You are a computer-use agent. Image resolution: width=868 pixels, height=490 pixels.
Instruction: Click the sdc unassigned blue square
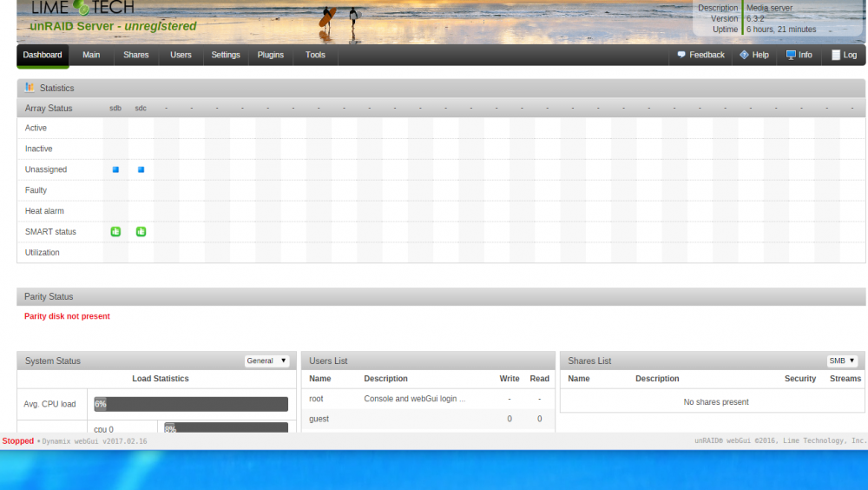[x=141, y=169]
